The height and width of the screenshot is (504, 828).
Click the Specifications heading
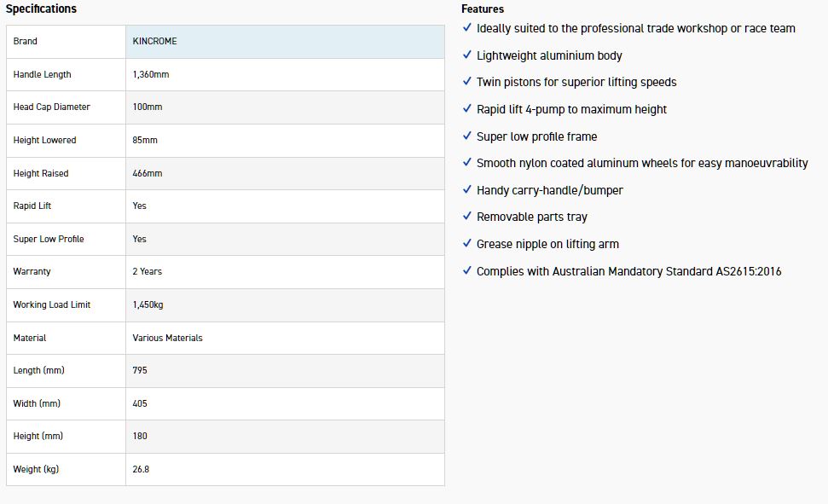click(41, 9)
